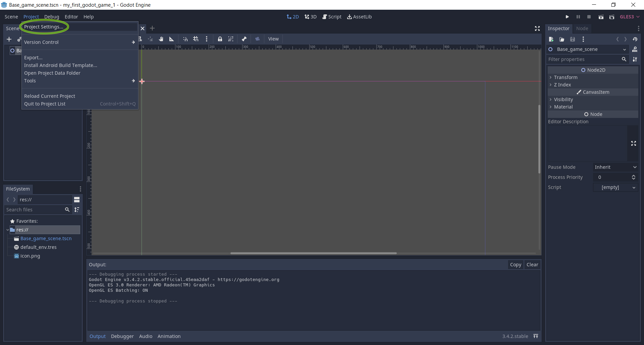Open object properties tools icon
The image size is (644, 345).
(x=635, y=59)
